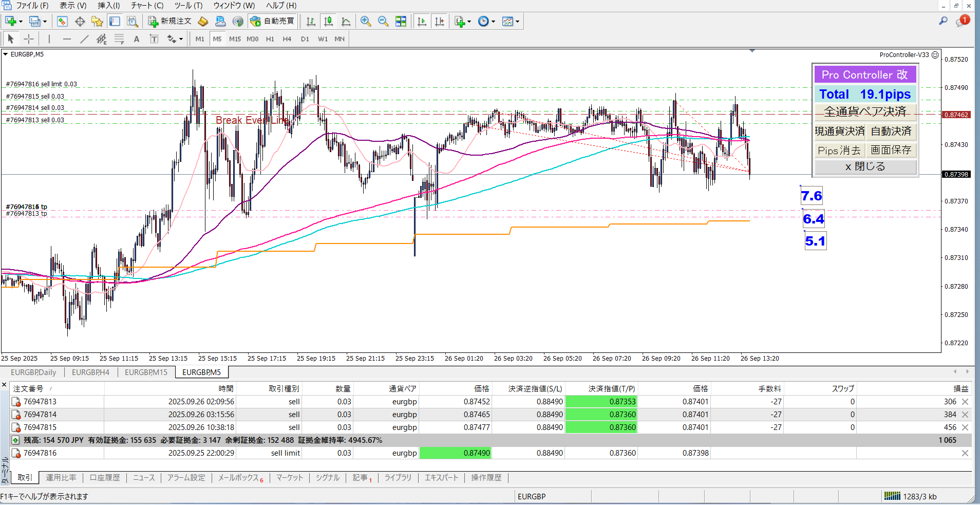Image resolution: width=980 pixels, height=505 pixels.
Task: Close order 76947813 with X
Action: (x=965, y=402)
